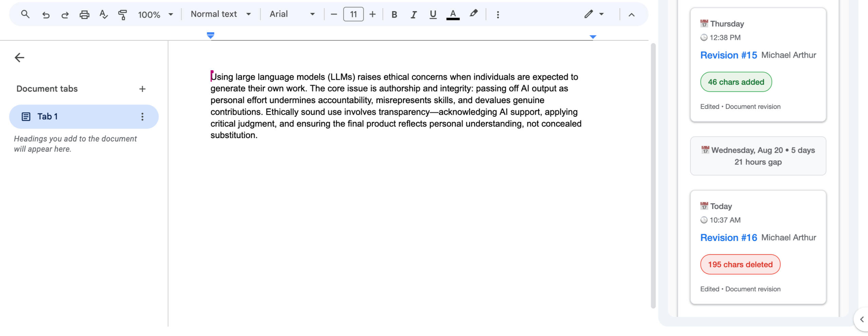
Task: Click the 10:37 AM clock icon
Action: tap(704, 220)
